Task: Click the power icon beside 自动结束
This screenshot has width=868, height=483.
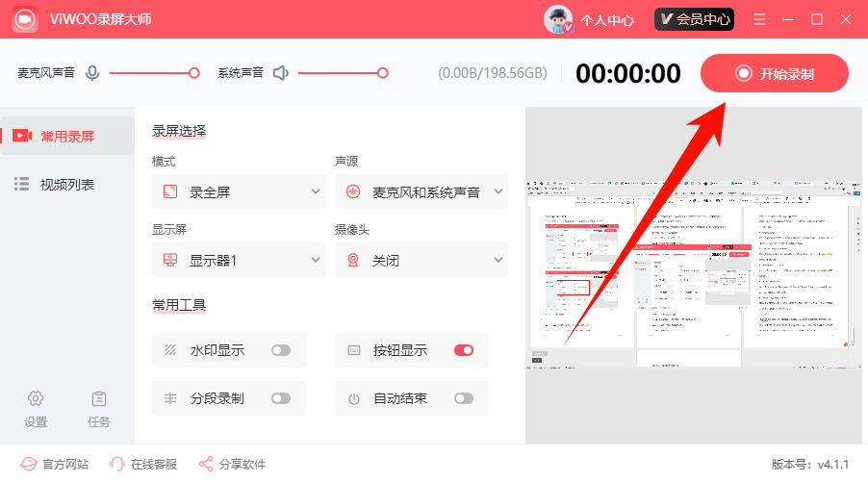Action: (354, 399)
